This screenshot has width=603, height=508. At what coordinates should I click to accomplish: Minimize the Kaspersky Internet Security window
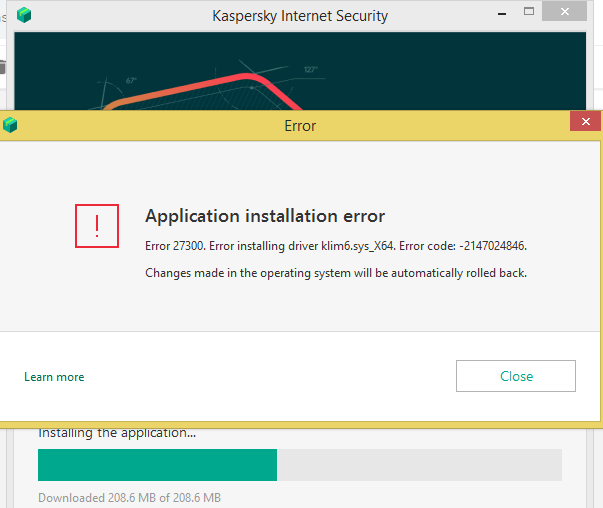(x=502, y=14)
